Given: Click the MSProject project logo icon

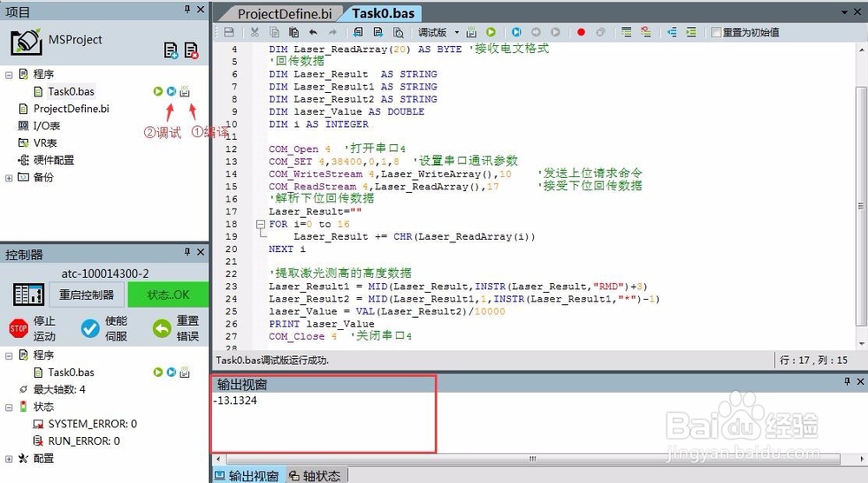Looking at the screenshot, I should coord(26,42).
